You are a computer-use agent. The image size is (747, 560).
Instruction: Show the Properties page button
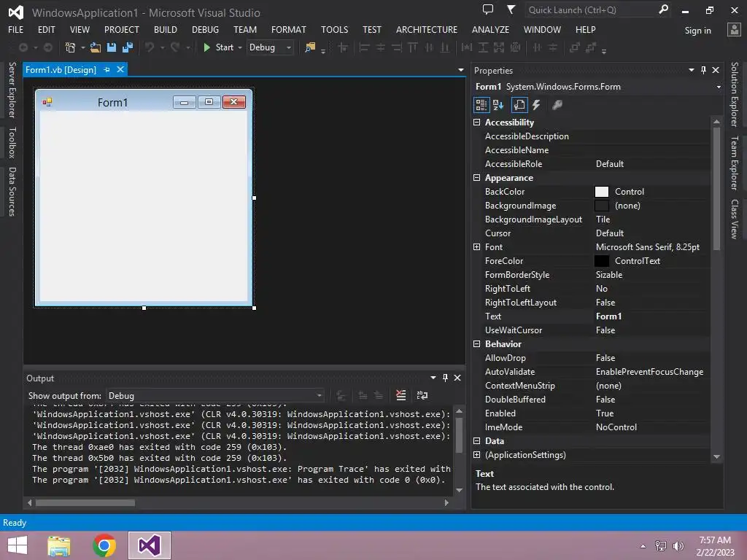tap(519, 105)
